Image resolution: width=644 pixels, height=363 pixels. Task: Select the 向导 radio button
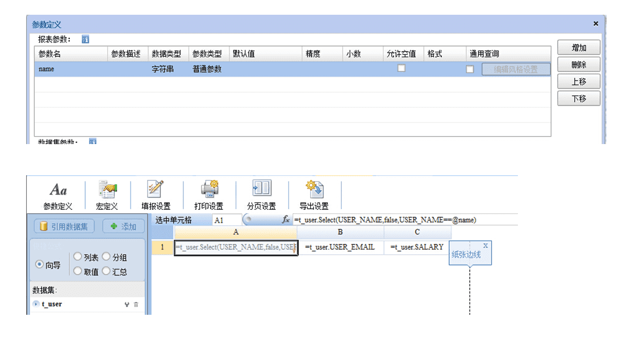39,264
